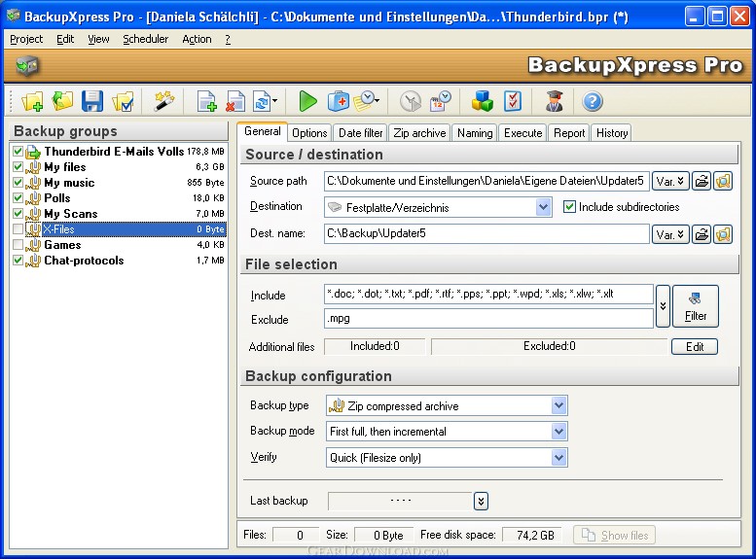Viewport: 756px width, 559px height.
Task: Enable the Games backup group checkbox
Action: click(18, 244)
